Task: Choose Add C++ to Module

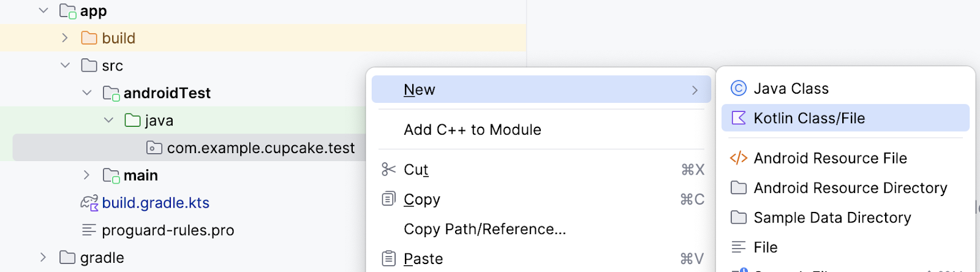Action: 472,130
